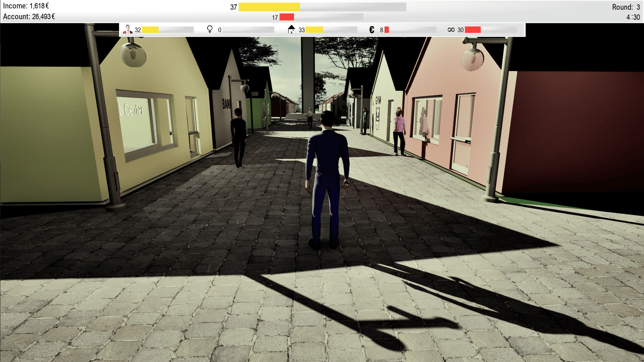Click the Round counter label
This screenshot has width=644, height=362.
626,7
